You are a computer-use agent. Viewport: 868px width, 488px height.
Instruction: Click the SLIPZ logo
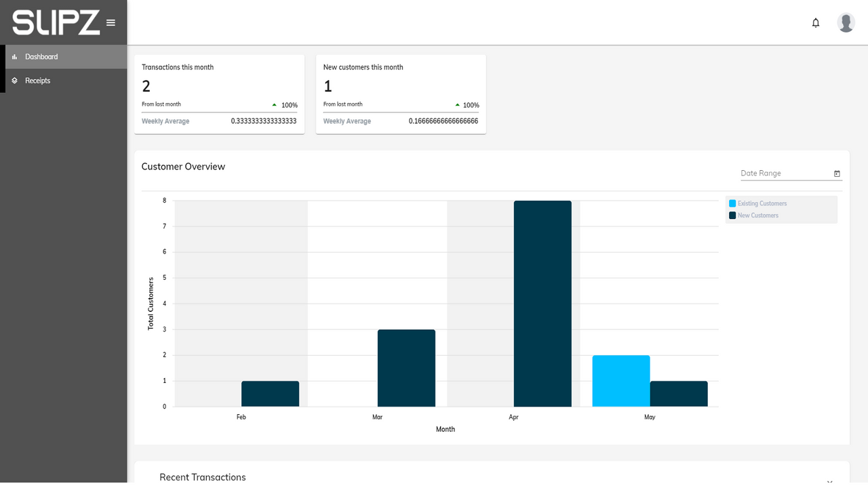(56, 22)
